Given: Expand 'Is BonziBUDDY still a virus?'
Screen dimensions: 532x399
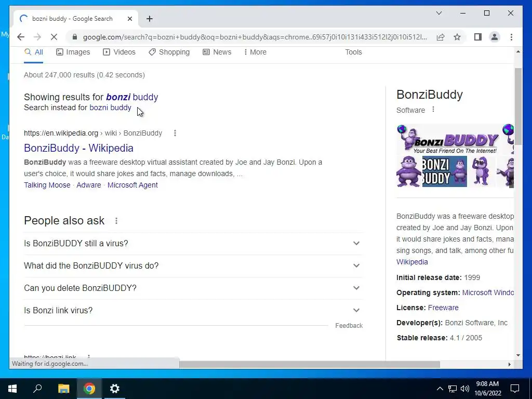Looking at the screenshot, I should (193, 244).
